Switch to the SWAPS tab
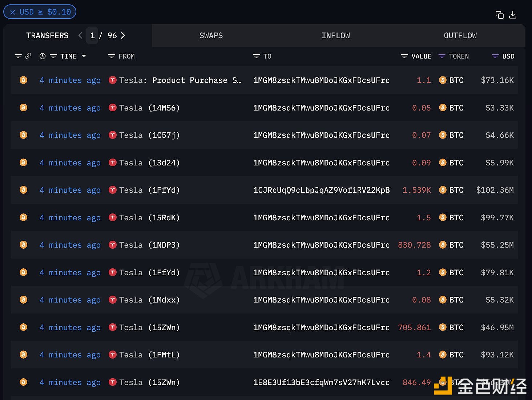532x400 pixels. click(x=211, y=35)
